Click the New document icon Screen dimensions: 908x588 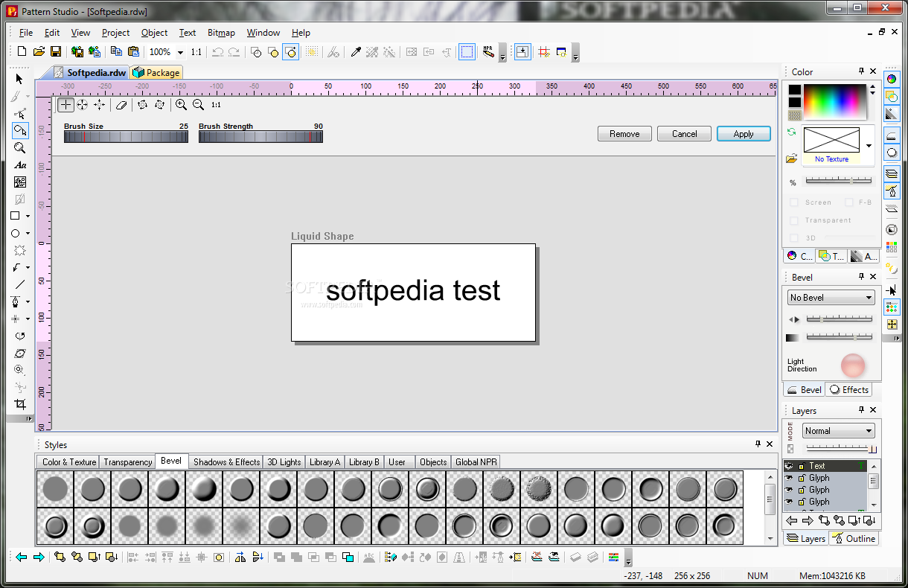(x=22, y=52)
